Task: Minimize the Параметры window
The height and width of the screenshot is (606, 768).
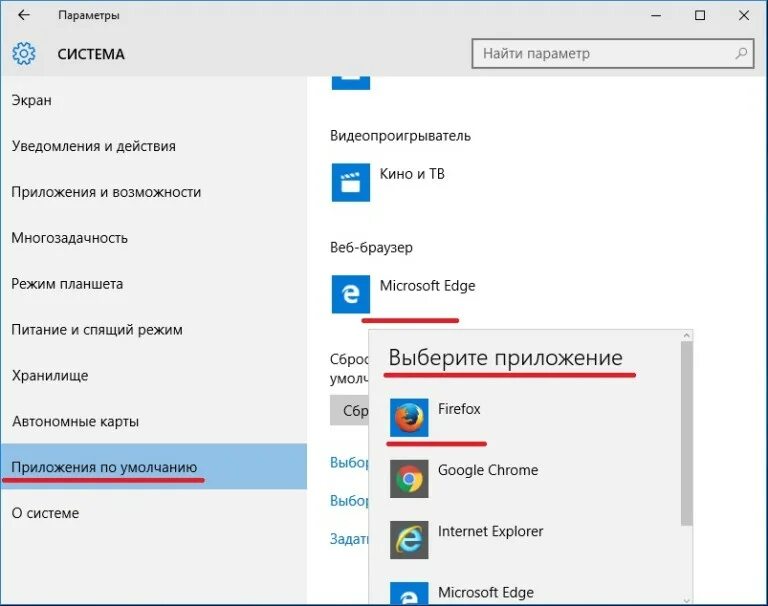Action: (656, 16)
